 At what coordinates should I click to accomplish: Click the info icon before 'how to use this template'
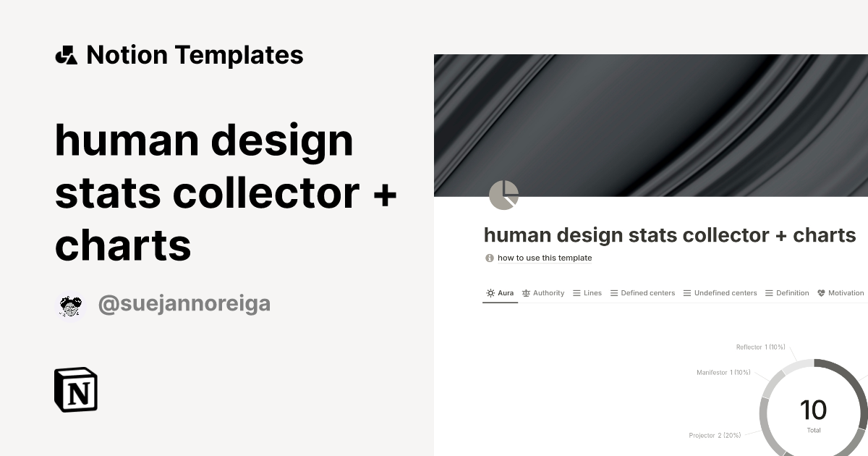tap(488, 258)
